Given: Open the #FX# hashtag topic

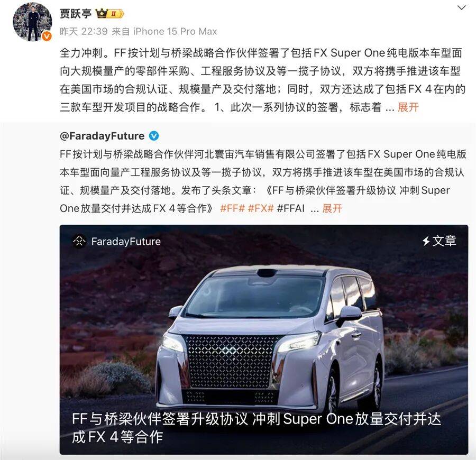Looking at the screenshot, I should pyautogui.click(x=261, y=208).
